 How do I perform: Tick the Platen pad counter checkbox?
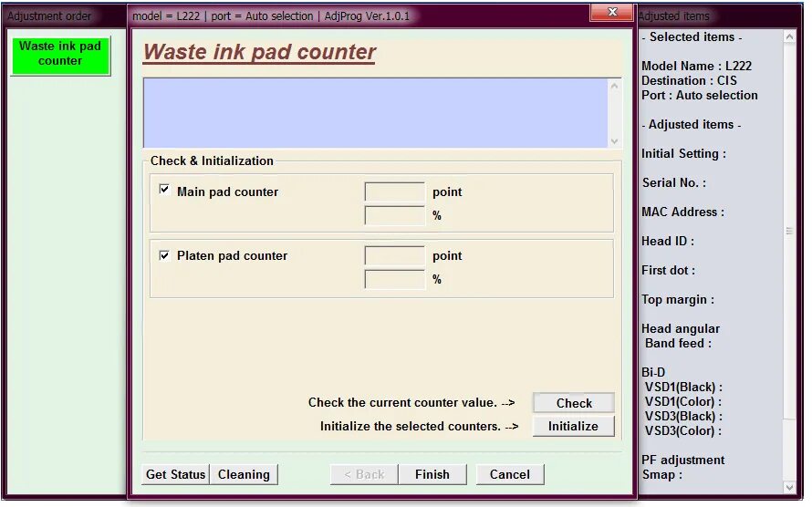(164, 255)
